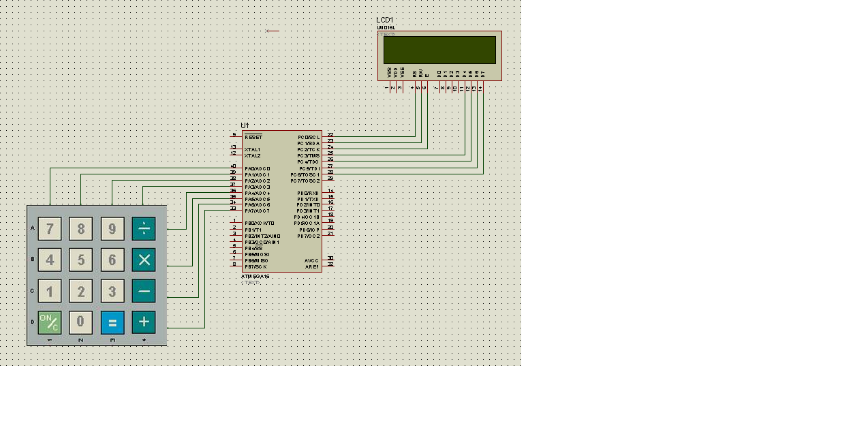Click keypad key 0

point(81,322)
